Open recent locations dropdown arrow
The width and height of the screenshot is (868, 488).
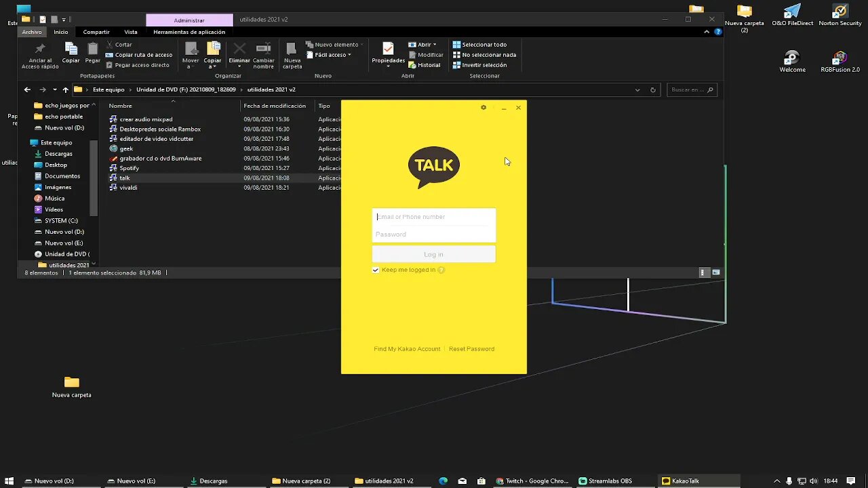[x=55, y=89]
